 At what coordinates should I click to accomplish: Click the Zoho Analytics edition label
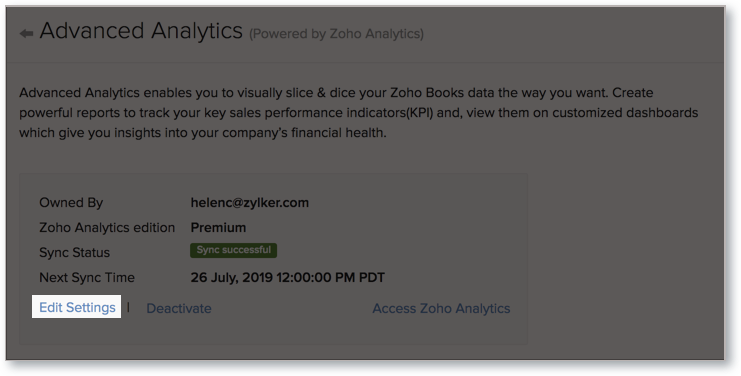(107, 228)
